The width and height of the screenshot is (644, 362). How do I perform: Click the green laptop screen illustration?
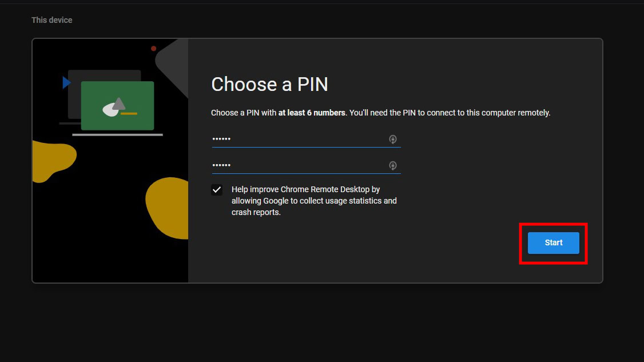click(117, 106)
